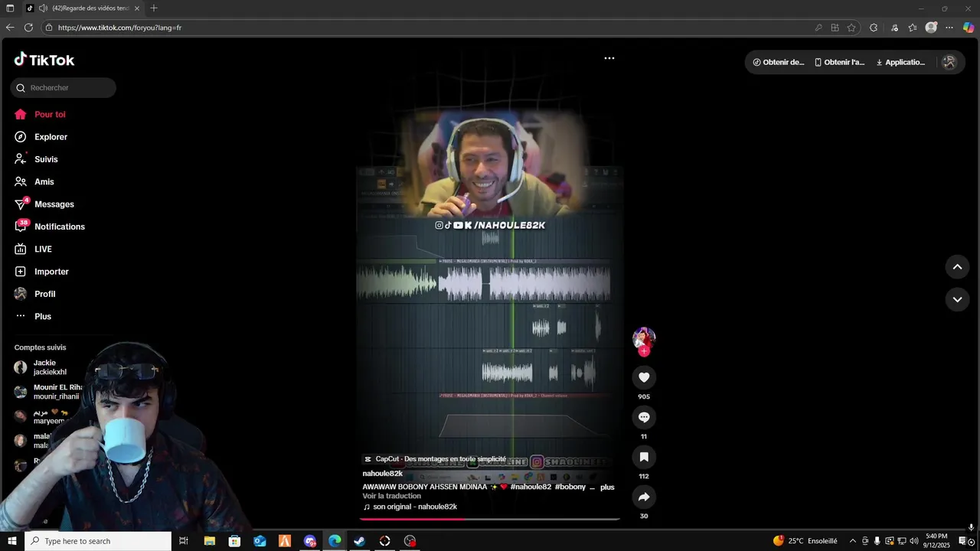Open the creator avatar beside video
The image size is (980, 551).
[644, 338]
